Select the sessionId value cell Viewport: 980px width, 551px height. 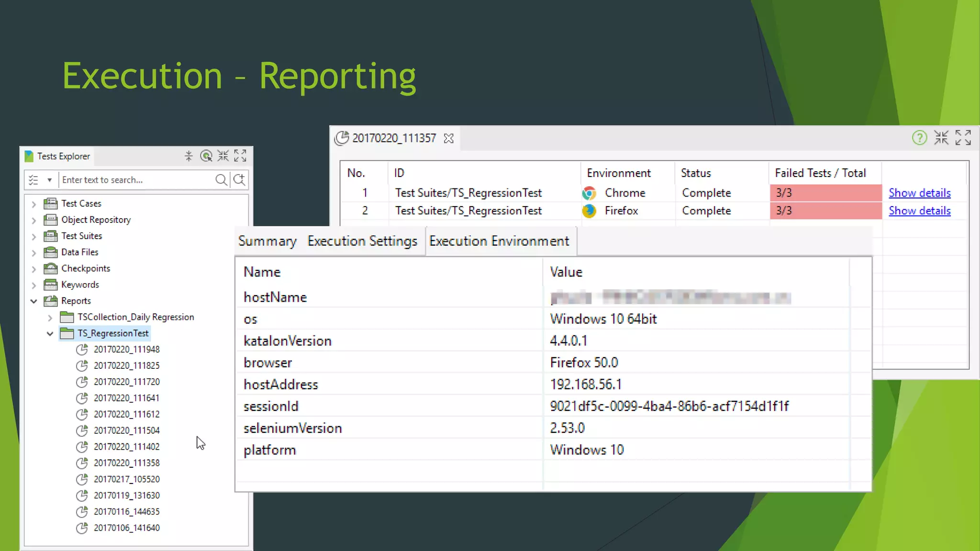[669, 407]
